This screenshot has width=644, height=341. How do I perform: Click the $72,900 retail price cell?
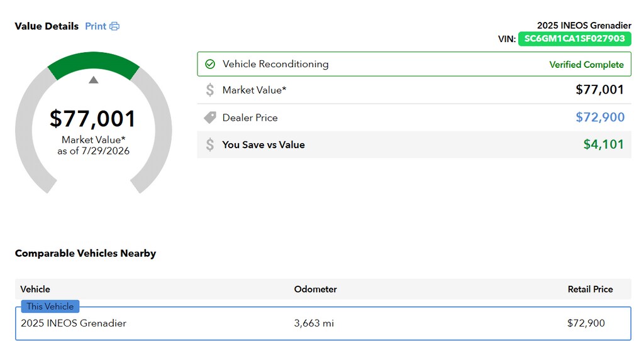pyautogui.click(x=586, y=323)
